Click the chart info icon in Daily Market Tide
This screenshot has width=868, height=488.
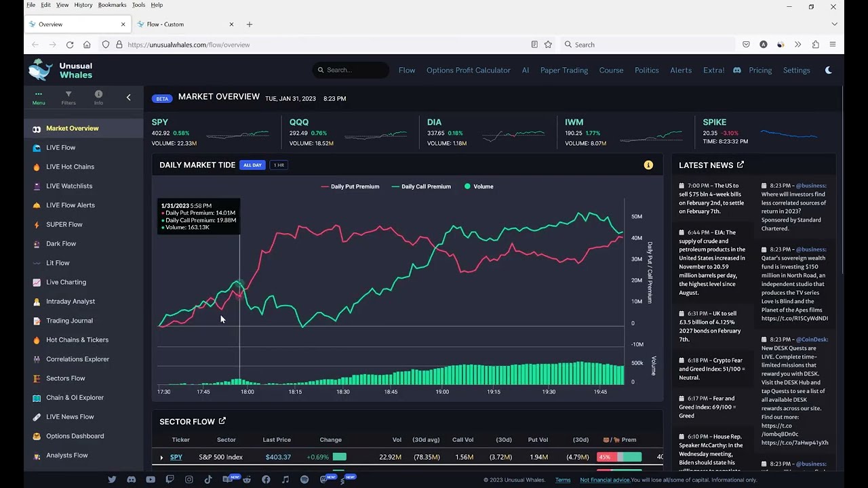pyautogui.click(x=648, y=165)
